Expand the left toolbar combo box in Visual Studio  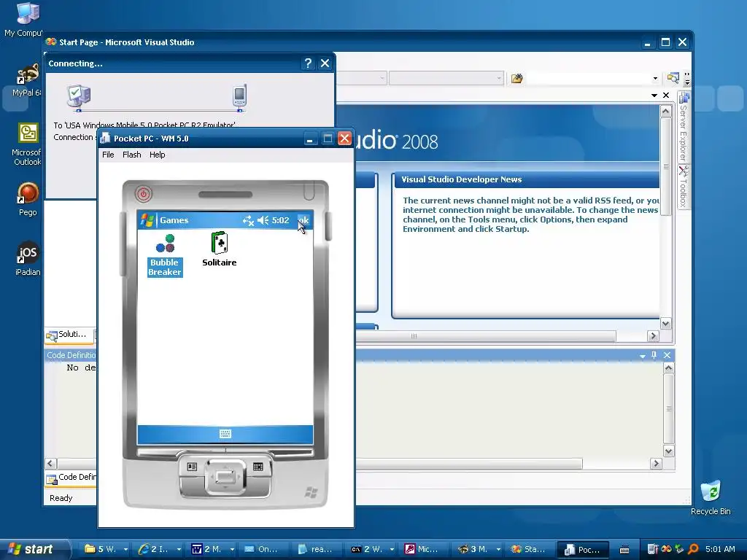click(382, 78)
